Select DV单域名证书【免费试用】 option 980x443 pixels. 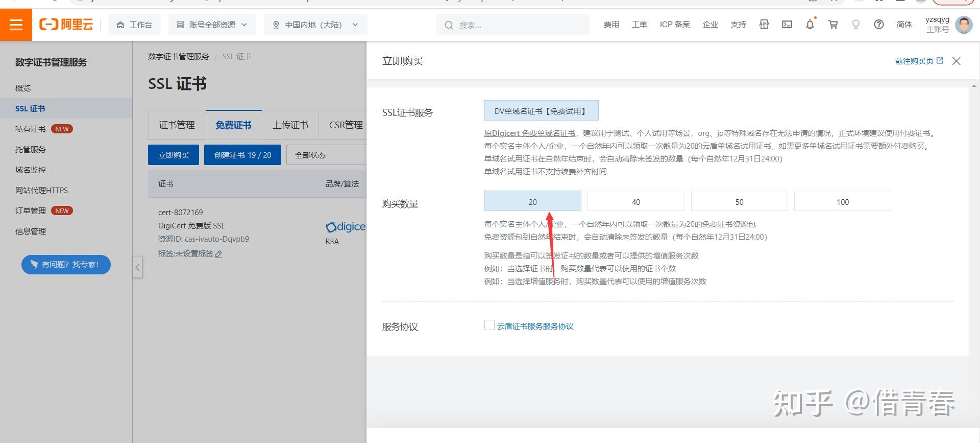541,111
